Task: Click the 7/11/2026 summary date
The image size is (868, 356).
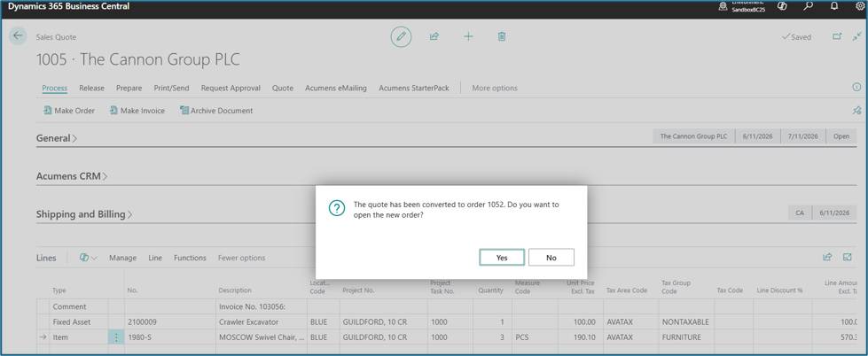Action: pyautogui.click(x=802, y=136)
